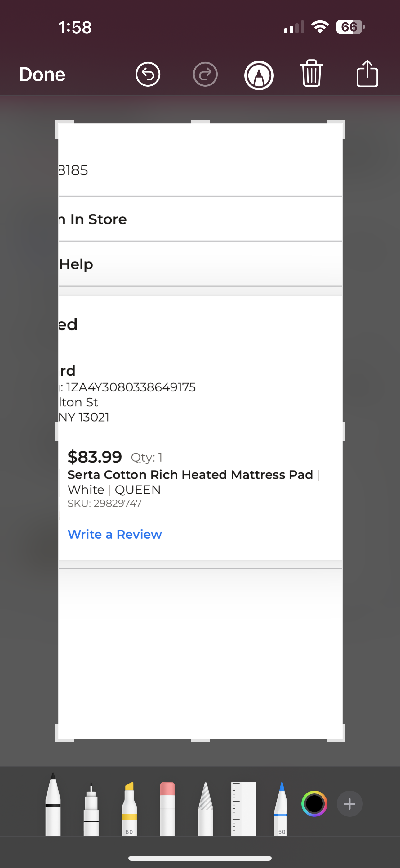
Task: Grab the top-left crop corner handle
Action: tap(64, 129)
